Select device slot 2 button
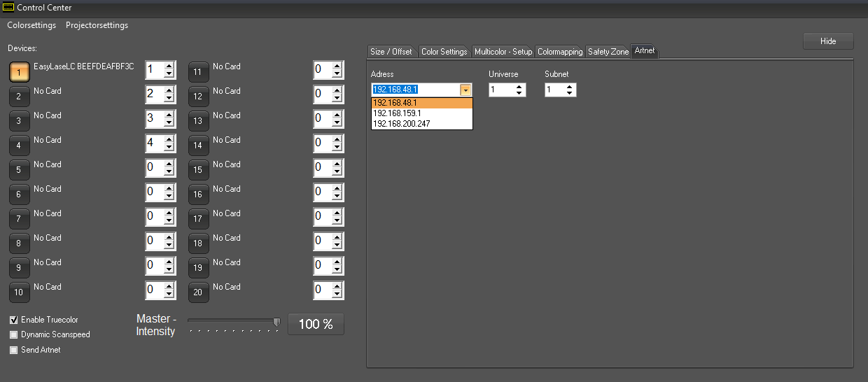This screenshot has width=868, height=382. point(19,97)
